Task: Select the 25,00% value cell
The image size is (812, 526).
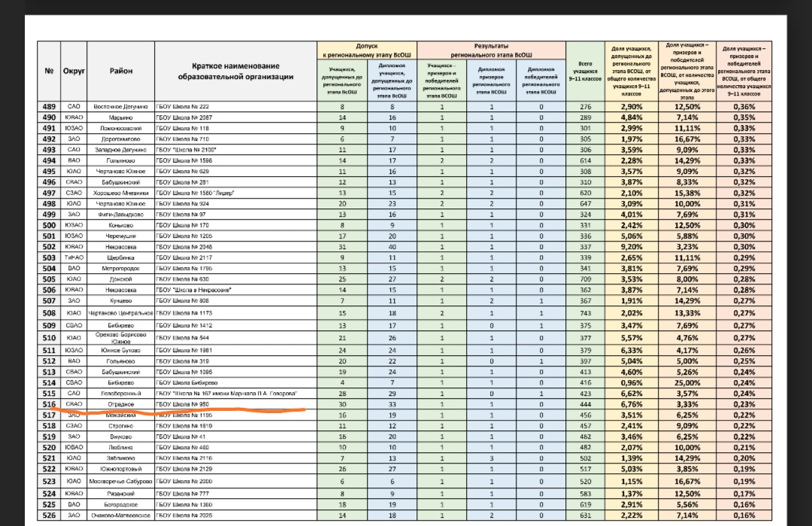Action: 686,382
